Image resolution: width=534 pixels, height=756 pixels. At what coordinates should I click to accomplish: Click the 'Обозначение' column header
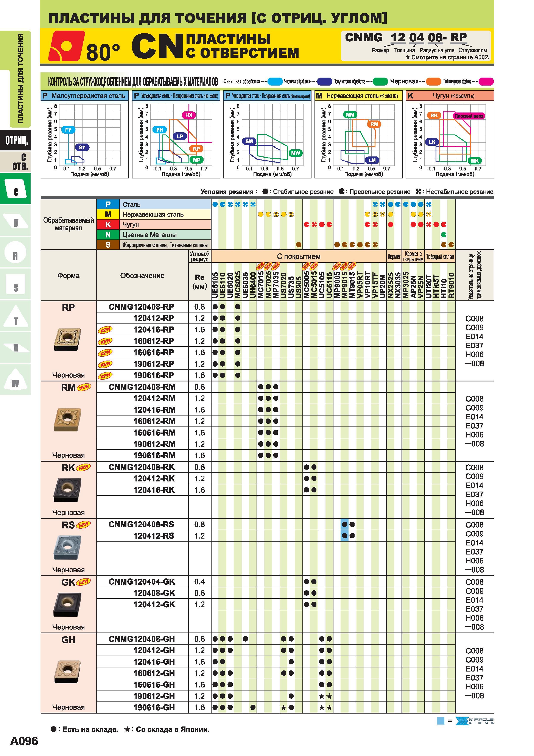click(x=142, y=276)
